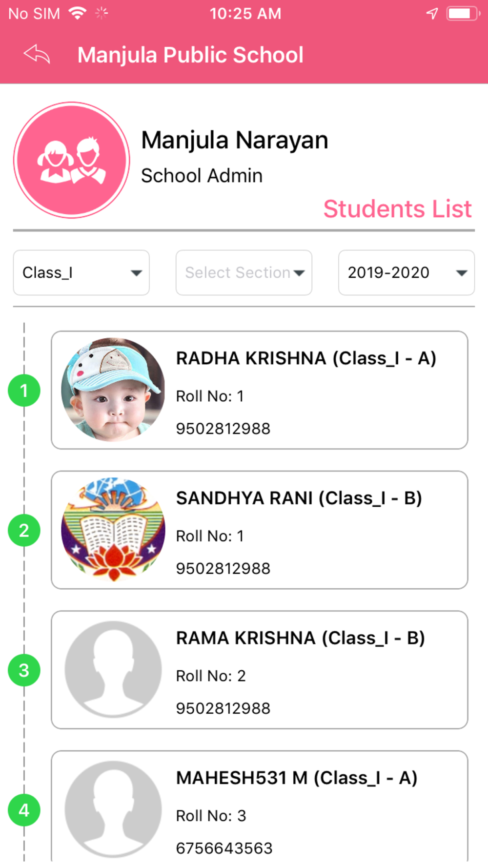Tap green number 1 timeline badge

click(24, 391)
